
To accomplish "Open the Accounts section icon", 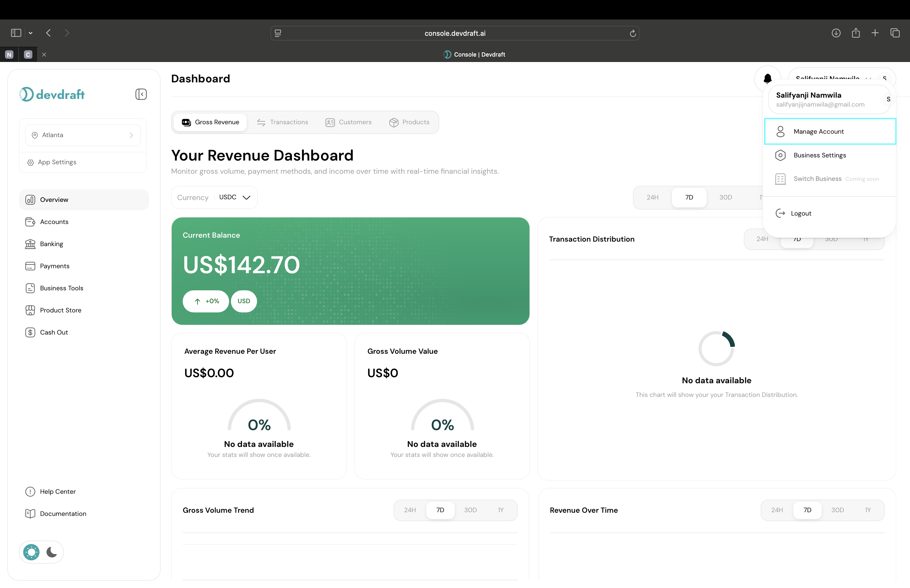I will (31, 221).
